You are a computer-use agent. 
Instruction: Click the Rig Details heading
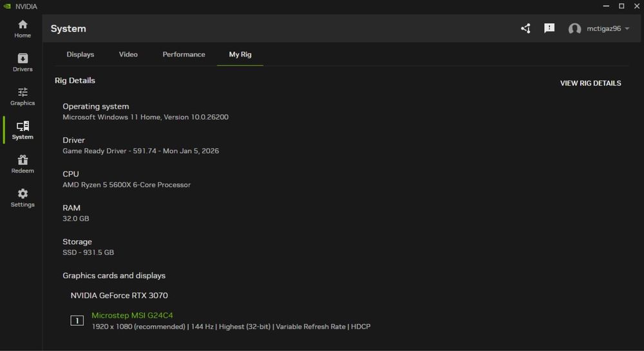click(75, 81)
